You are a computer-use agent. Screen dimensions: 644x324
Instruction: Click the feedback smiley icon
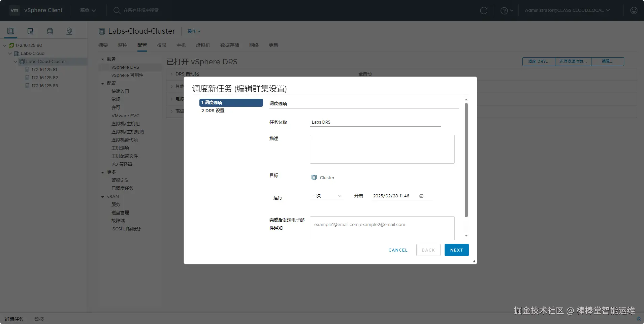[634, 10]
